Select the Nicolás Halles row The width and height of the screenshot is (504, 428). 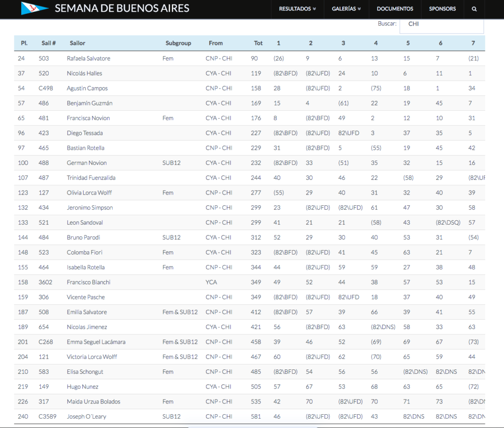(84, 73)
